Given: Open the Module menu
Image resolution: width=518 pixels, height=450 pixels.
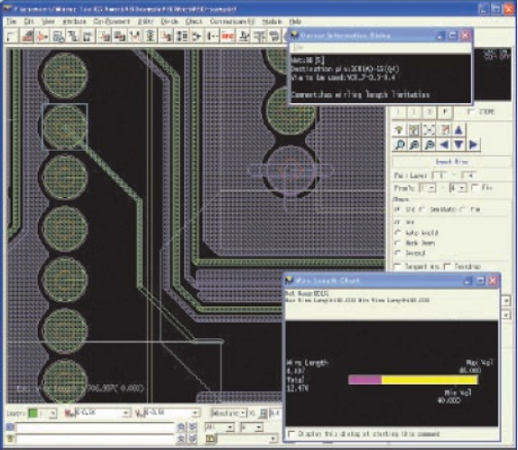Looking at the screenshot, I should pyautogui.click(x=272, y=21).
